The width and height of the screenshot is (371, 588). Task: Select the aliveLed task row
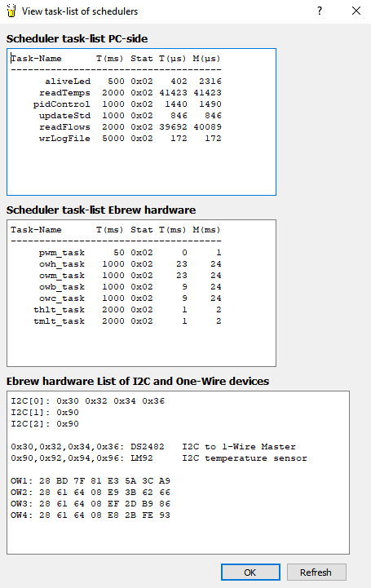click(x=116, y=82)
